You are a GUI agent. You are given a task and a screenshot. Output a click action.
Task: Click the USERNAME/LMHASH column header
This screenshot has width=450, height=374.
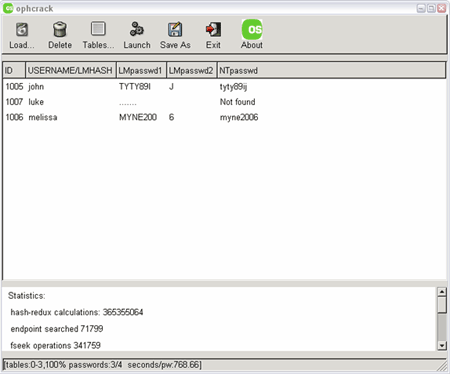coord(71,70)
